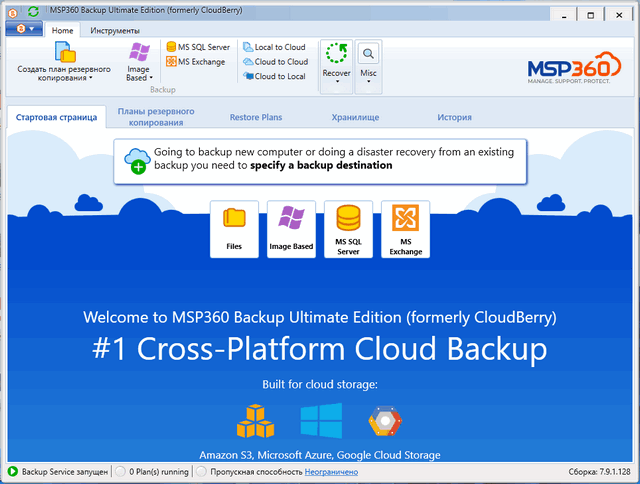The image size is (640, 484).
Task: Click the Google Cloud Storage icon
Action: (384, 422)
